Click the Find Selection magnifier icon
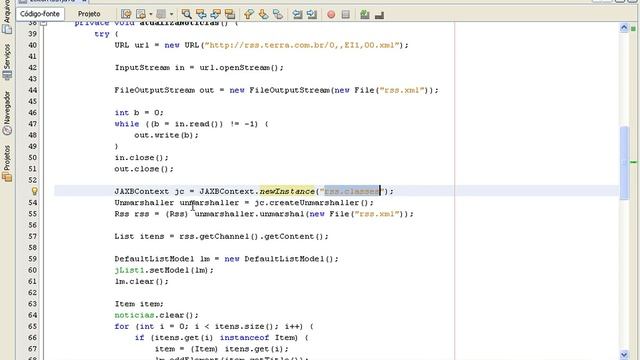This screenshot has height=360, width=640. [186, 14]
